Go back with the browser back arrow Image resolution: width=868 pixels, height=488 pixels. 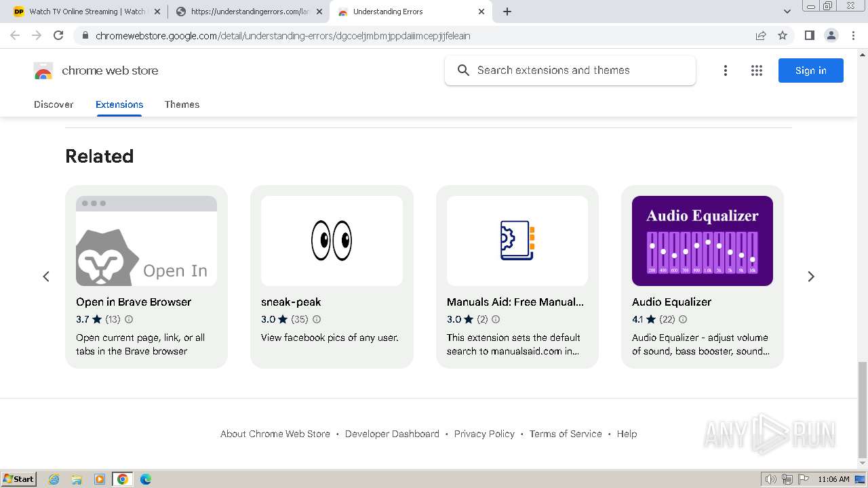pos(15,35)
